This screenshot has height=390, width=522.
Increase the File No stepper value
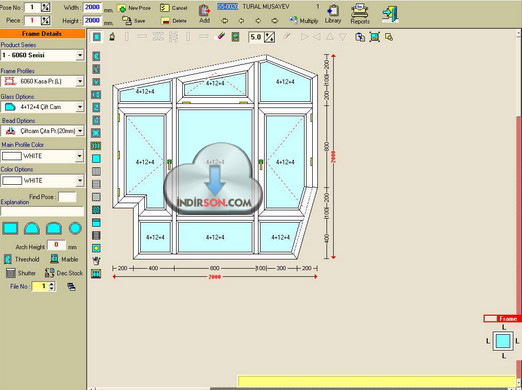[51, 284]
